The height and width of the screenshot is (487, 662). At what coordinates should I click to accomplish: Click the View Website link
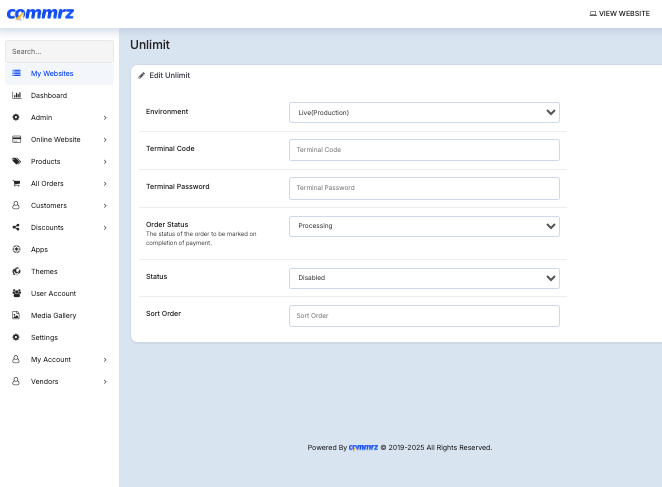click(x=620, y=14)
